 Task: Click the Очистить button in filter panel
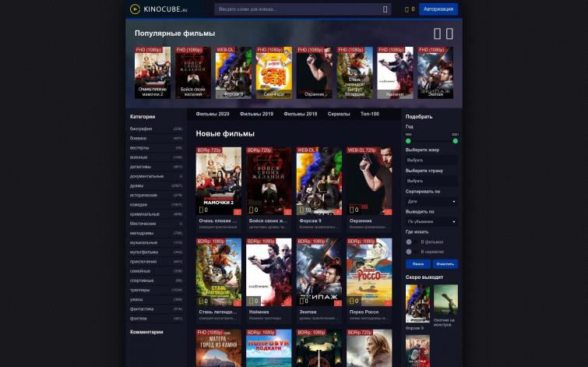[445, 264]
